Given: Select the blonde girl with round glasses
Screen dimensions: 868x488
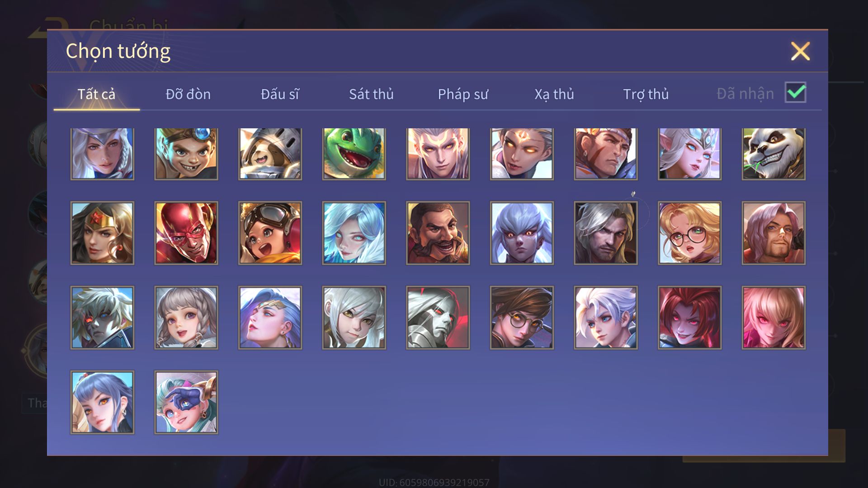Looking at the screenshot, I should coord(689,233).
